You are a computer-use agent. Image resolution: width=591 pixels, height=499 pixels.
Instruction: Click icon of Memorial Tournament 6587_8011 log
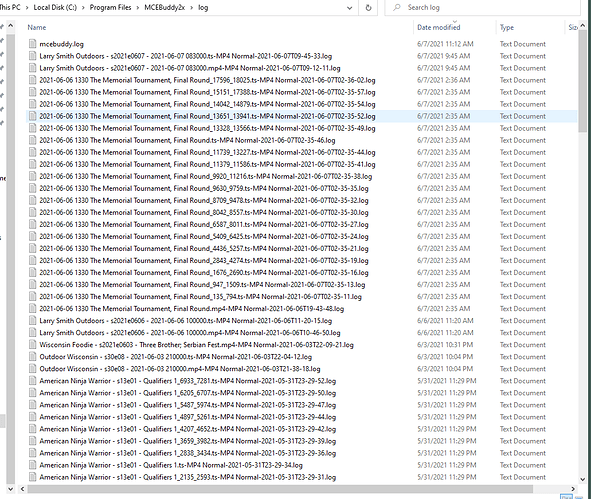point(33,224)
